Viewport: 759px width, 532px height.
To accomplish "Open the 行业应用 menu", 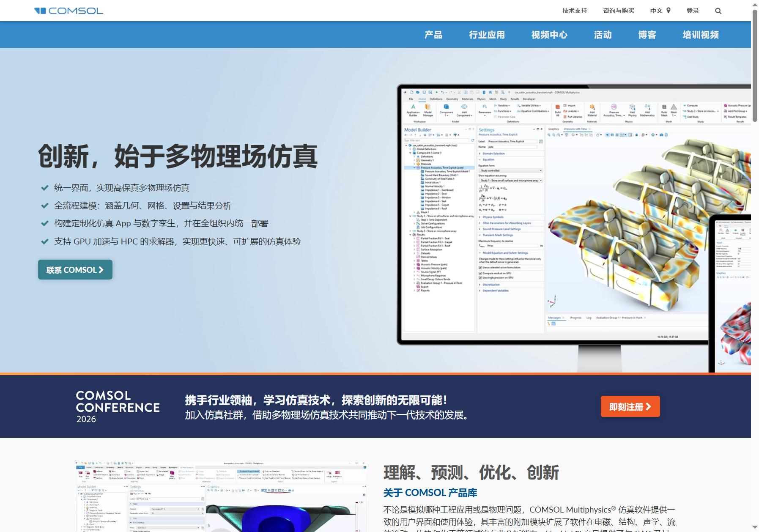I will point(487,35).
